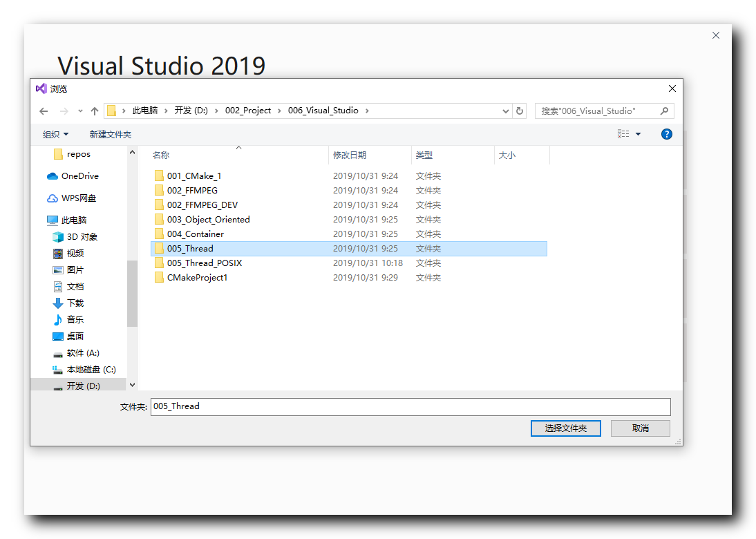Expand the address bar history dropdown
Image resolution: width=756 pixels, height=539 pixels.
506,111
